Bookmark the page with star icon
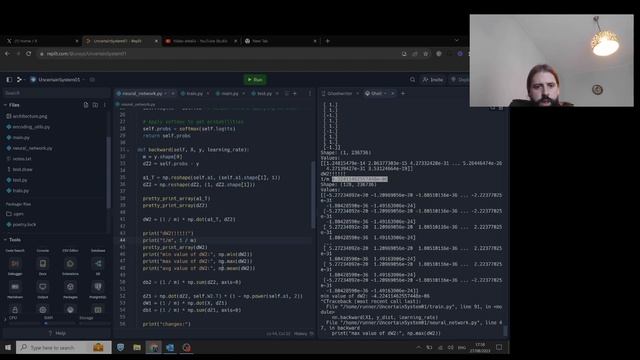640x360 pixels. 426,53
